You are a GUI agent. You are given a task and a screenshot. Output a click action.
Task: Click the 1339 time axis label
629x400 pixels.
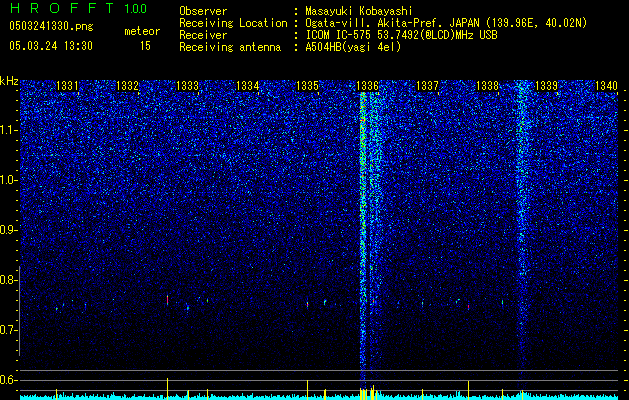pyautogui.click(x=546, y=85)
